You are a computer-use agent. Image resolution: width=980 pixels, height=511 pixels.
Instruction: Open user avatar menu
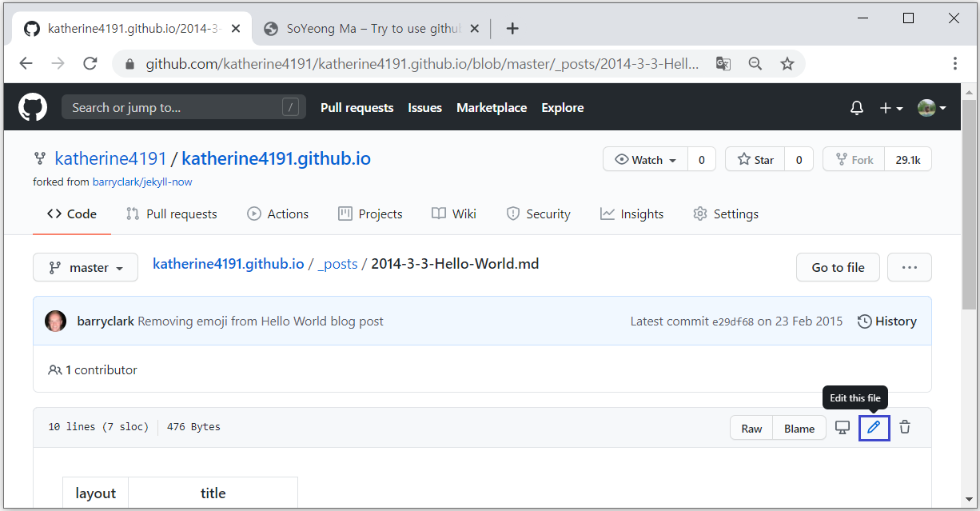(932, 108)
